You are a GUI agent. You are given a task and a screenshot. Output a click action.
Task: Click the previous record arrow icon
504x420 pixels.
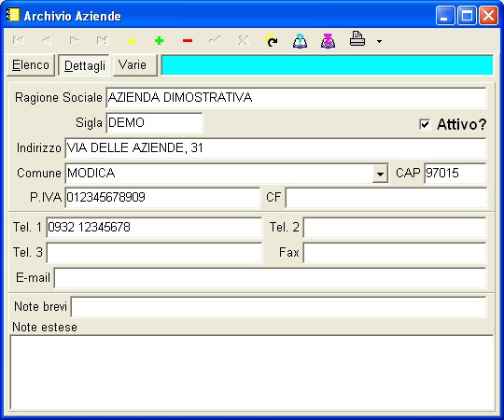click(47, 40)
